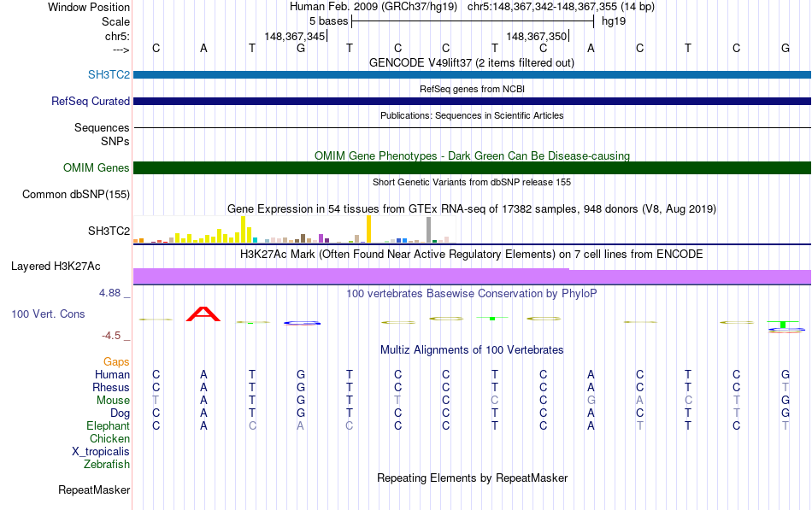Image resolution: width=812 pixels, height=510 pixels.
Task: Select the Elephant species label
Action: [x=109, y=425]
